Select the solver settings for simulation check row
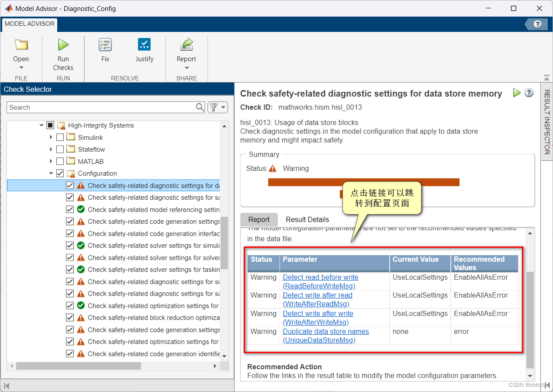The height and width of the screenshot is (392, 553). tap(114, 246)
